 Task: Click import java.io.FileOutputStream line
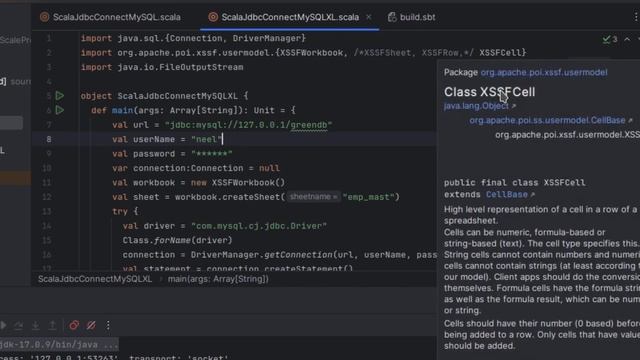coord(162,67)
